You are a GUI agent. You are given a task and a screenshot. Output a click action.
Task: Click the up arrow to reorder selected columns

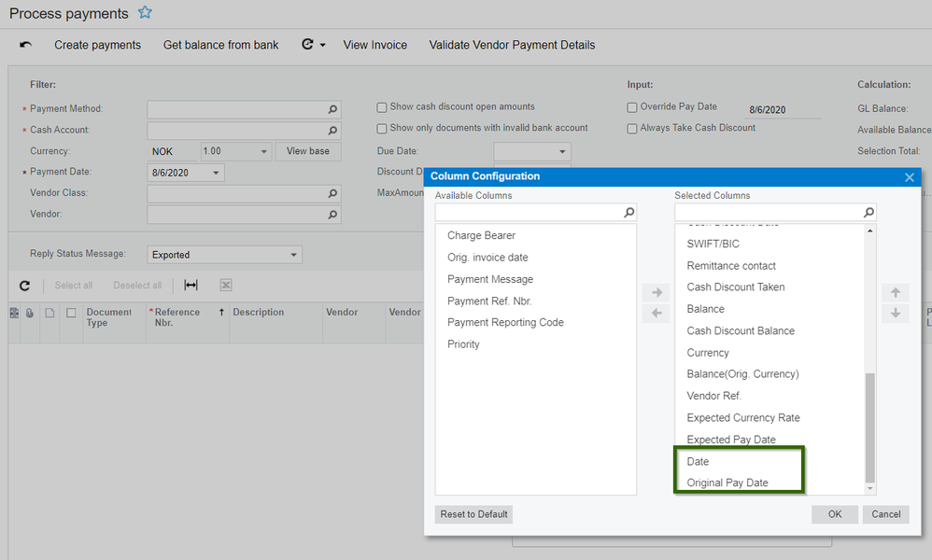point(895,292)
